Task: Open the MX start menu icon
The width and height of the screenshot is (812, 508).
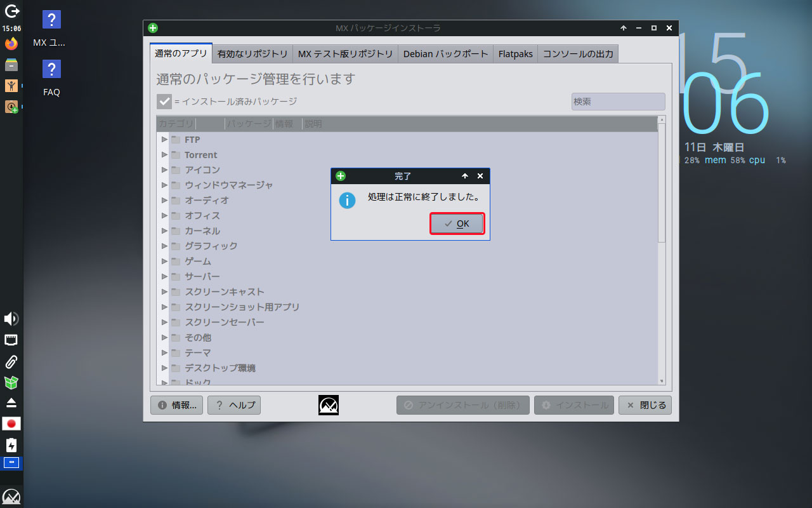Action: [11, 496]
